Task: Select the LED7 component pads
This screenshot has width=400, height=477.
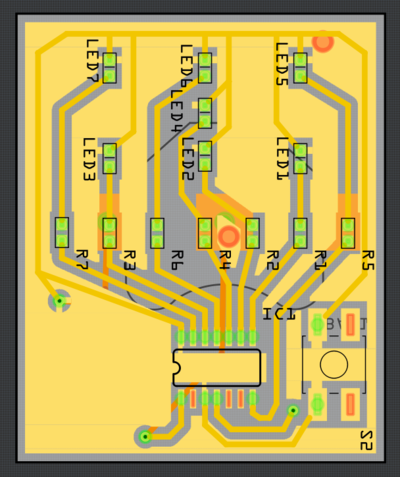Action: [x=110, y=68]
